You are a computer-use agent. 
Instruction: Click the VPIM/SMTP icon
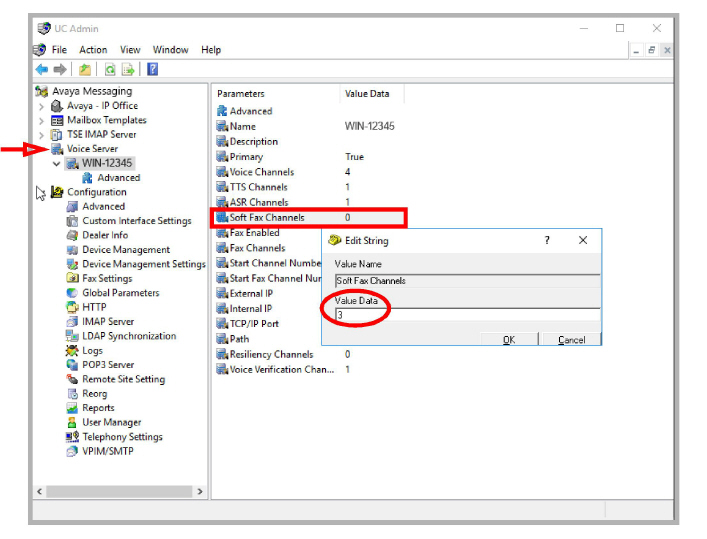click(x=72, y=451)
